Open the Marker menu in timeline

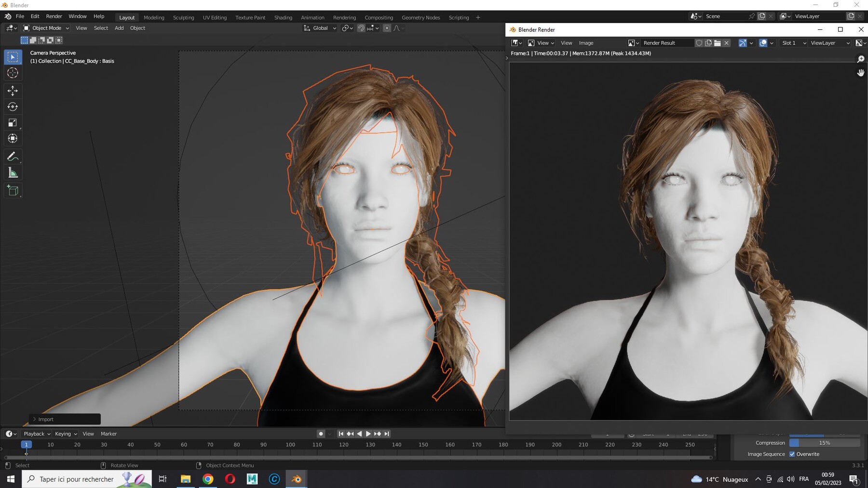click(x=108, y=434)
